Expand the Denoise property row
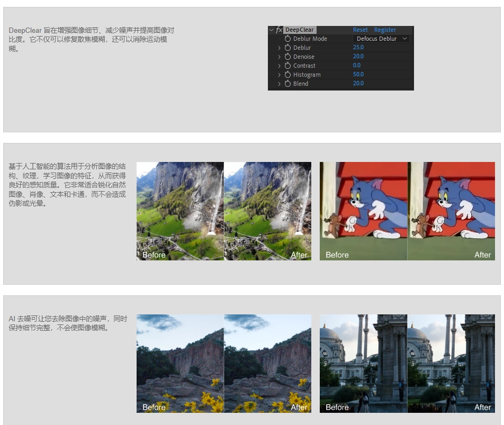The height and width of the screenshot is (425, 504). [280, 57]
